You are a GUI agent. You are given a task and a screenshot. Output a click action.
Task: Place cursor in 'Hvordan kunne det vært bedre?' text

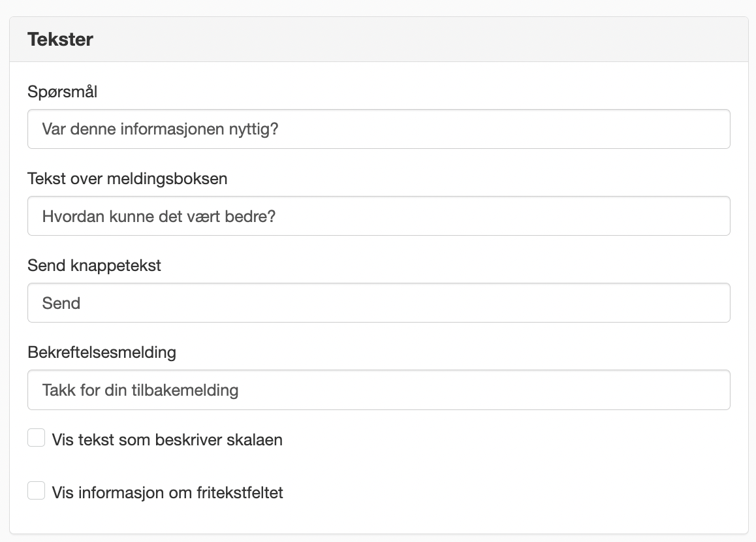click(x=159, y=217)
